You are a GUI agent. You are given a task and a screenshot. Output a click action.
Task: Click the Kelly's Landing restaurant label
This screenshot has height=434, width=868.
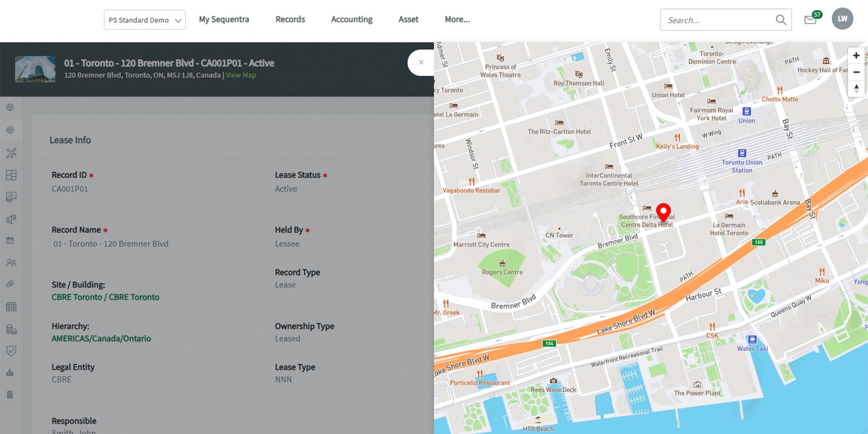(677, 146)
